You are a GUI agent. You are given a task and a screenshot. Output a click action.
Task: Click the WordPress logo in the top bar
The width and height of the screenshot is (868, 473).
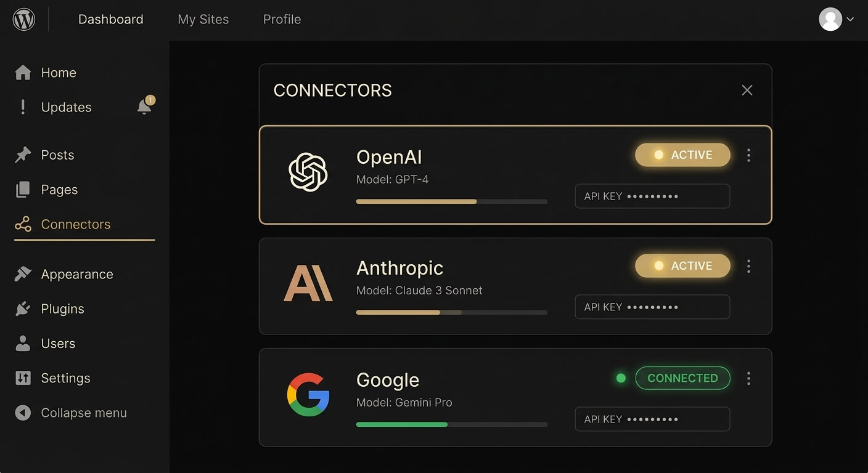23,19
